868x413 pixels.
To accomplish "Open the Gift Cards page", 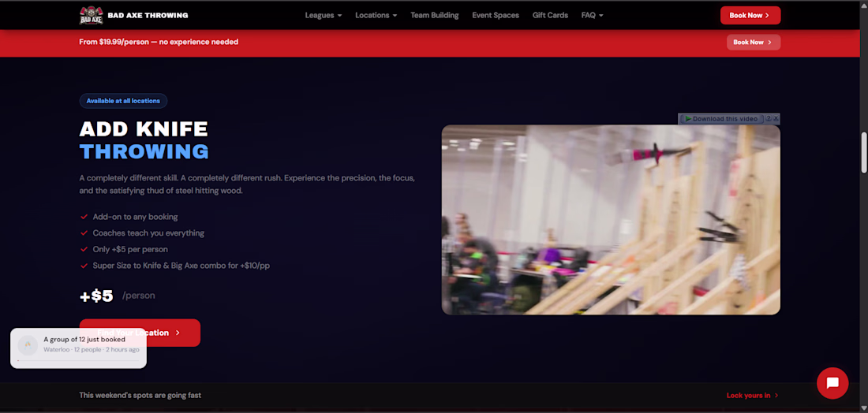I will coord(550,16).
